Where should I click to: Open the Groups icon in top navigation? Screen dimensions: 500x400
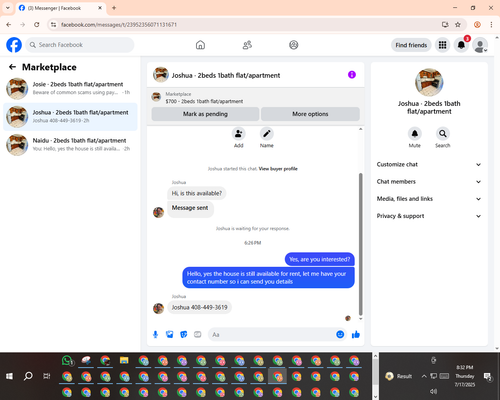pyautogui.click(x=294, y=45)
